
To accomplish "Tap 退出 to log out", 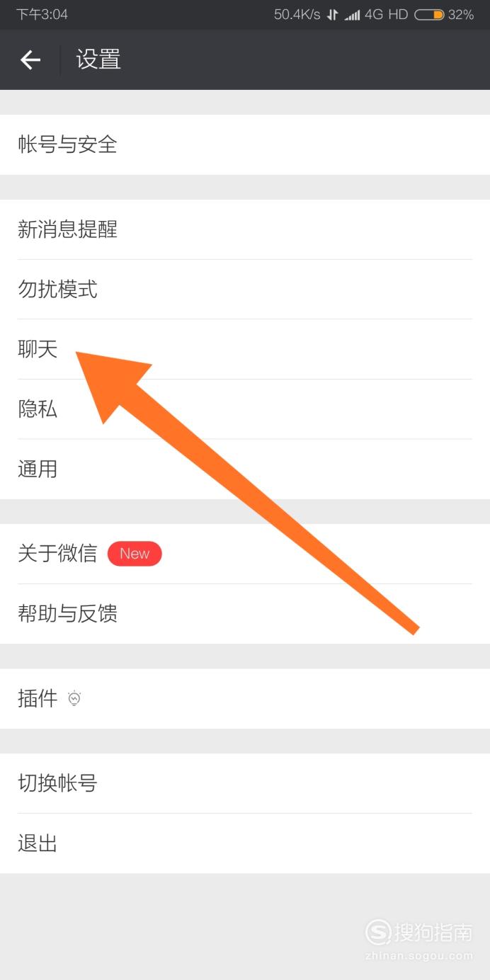I will tap(245, 843).
